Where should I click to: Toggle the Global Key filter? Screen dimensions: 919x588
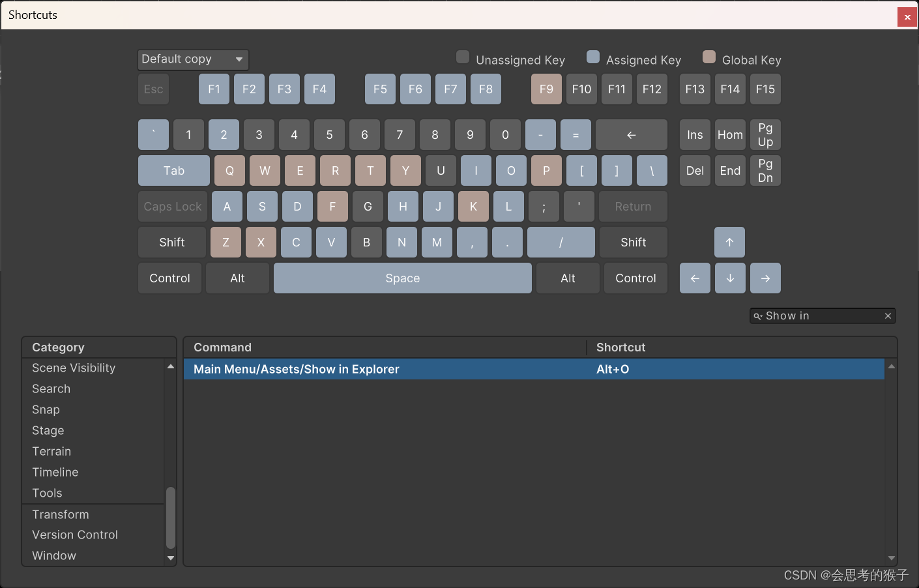pos(708,57)
